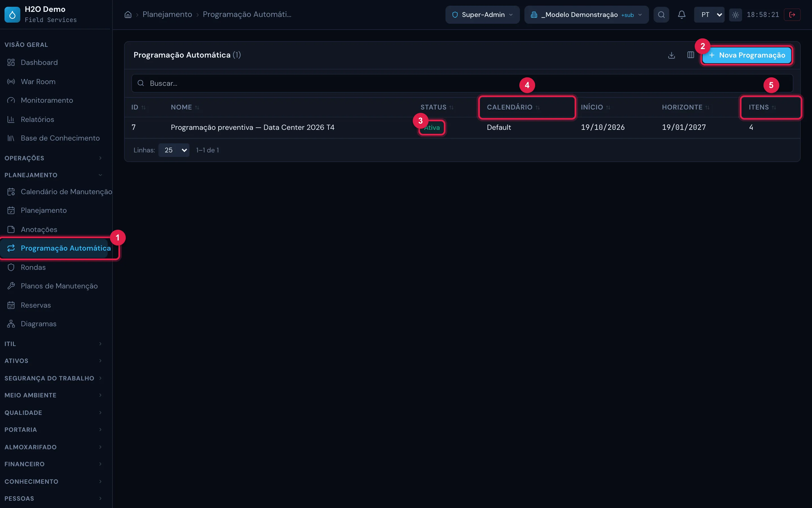Click the Nova Programação button
This screenshot has height=508, width=812.
click(x=747, y=55)
